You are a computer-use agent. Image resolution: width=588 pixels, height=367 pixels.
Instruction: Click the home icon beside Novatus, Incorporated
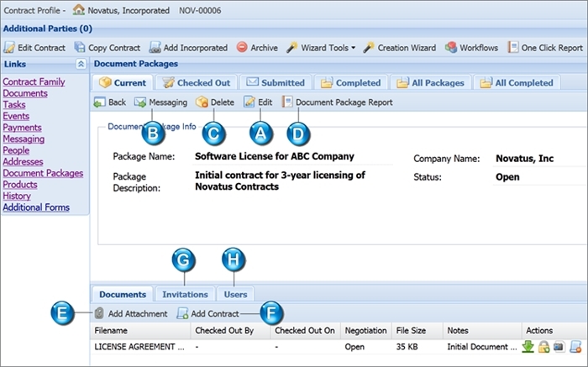click(x=78, y=10)
